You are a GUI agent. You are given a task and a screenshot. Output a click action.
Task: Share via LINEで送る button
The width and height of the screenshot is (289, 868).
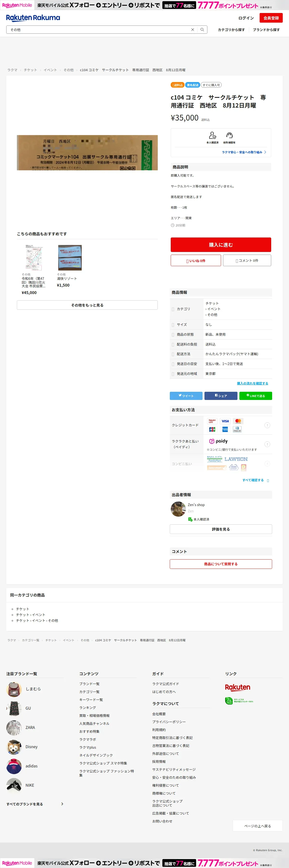(256, 396)
